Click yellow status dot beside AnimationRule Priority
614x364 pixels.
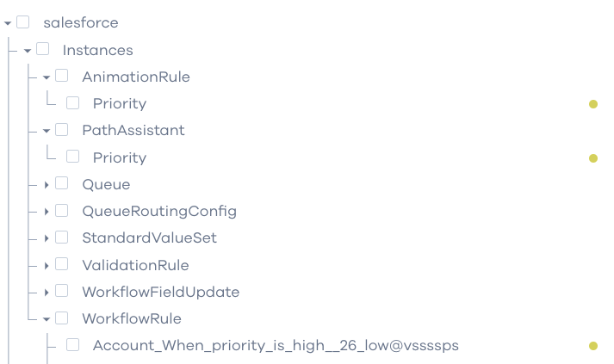coord(592,104)
